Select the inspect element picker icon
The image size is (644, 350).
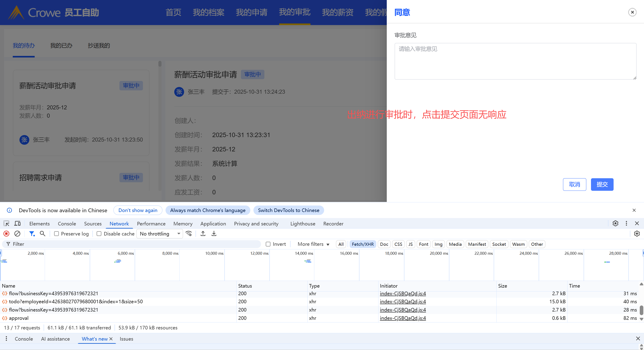tap(6, 223)
